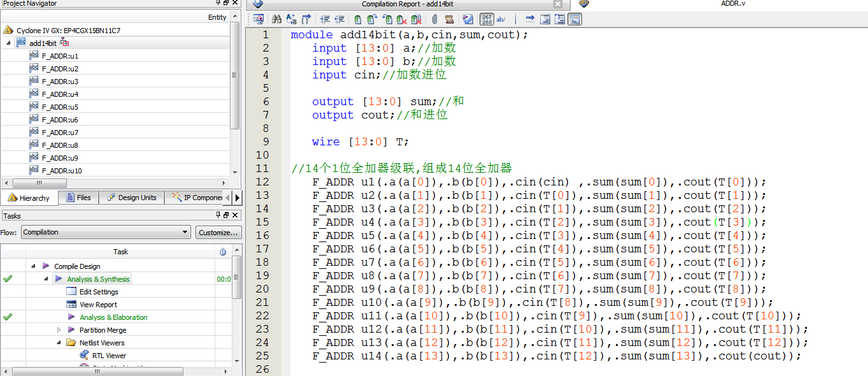Switch to the Design Units tab
Image resolution: width=868 pixels, height=376 pixels.
point(132,198)
